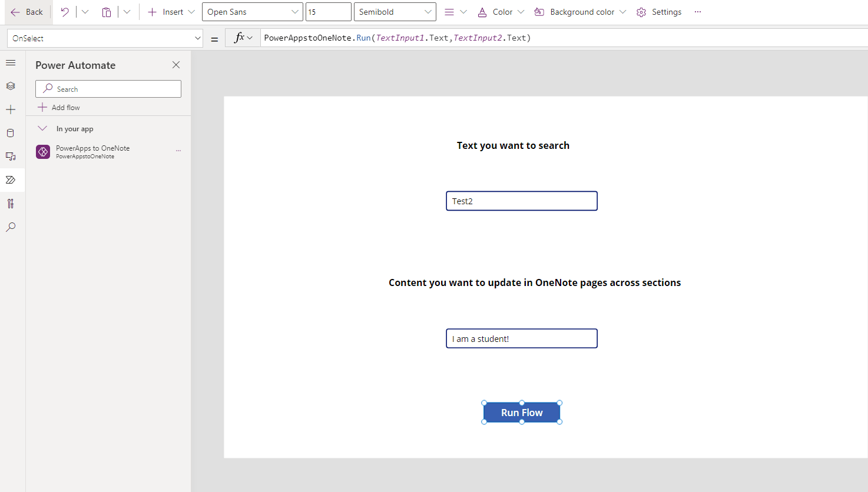Click the Power Automate sidebar icon

[x=11, y=180]
